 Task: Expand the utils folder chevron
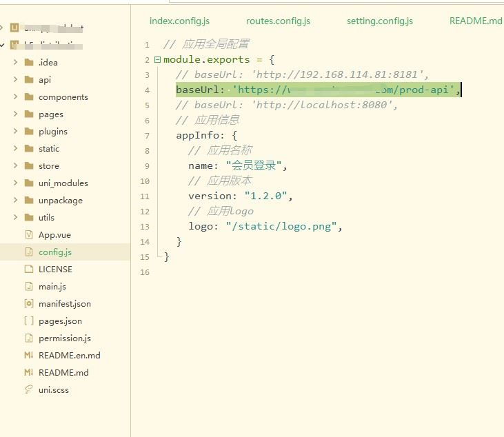tap(15, 217)
